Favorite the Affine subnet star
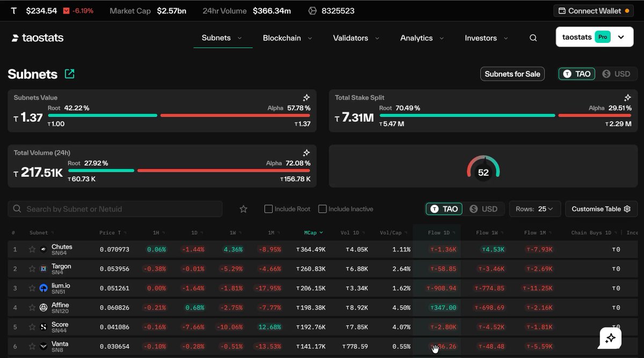This screenshot has width=644, height=358. click(32, 308)
